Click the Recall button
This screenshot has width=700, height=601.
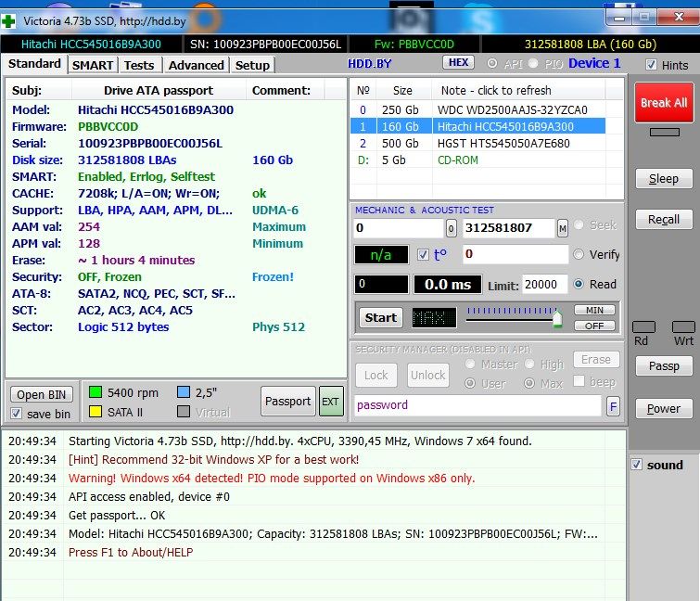tap(664, 219)
